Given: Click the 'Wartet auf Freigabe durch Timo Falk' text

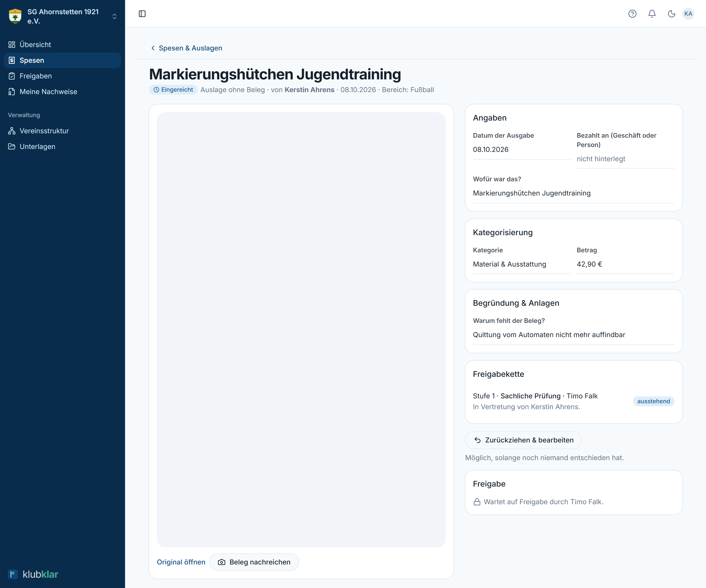Looking at the screenshot, I should (543, 502).
